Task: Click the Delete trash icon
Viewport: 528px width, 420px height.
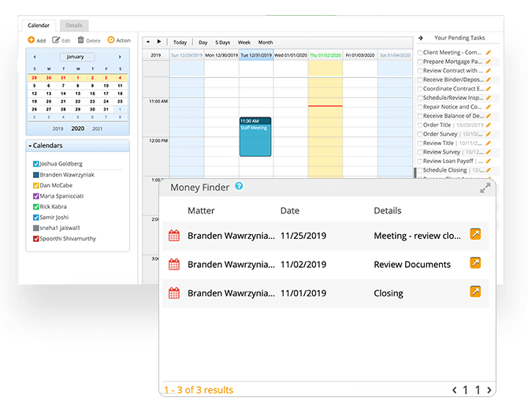Action: 81,40
